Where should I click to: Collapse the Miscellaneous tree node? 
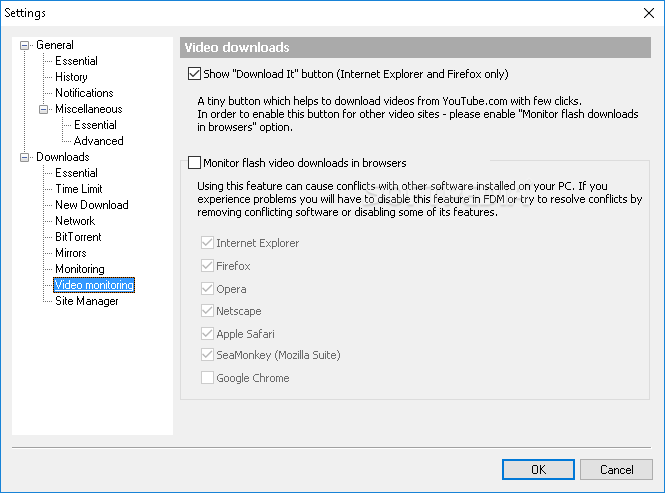44,109
